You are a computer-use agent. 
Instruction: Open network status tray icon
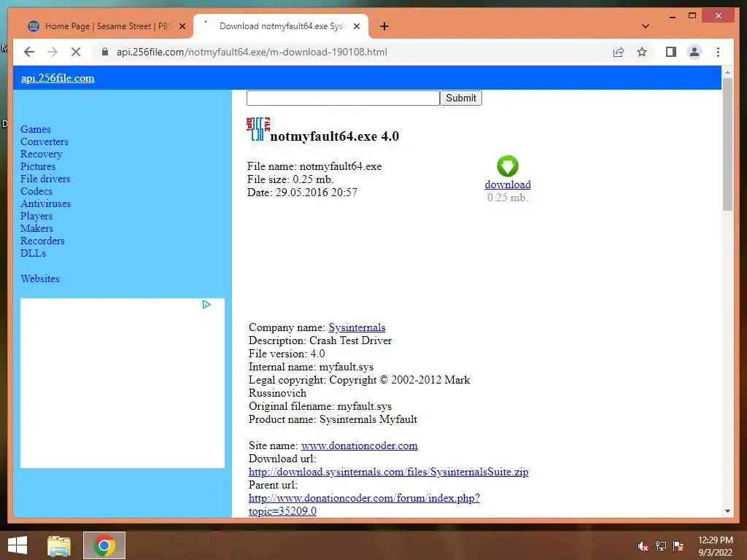click(661, 546)
